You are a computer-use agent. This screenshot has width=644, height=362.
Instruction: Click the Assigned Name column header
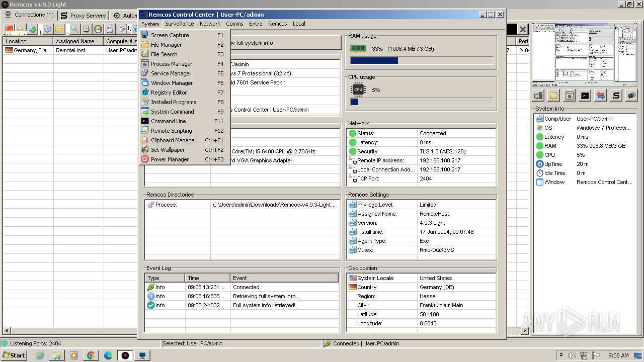(x=78, y=41)
